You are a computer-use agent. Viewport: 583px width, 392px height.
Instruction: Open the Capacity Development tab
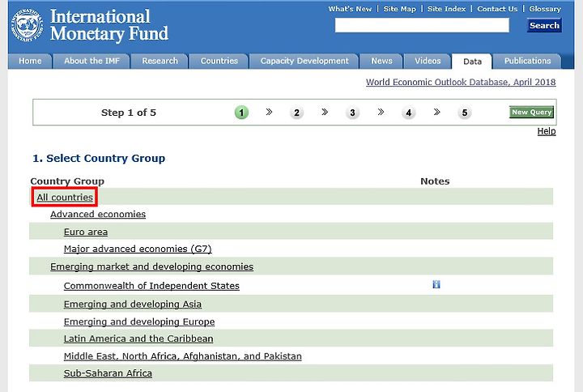pyautogui.click(x=304, y=61)
